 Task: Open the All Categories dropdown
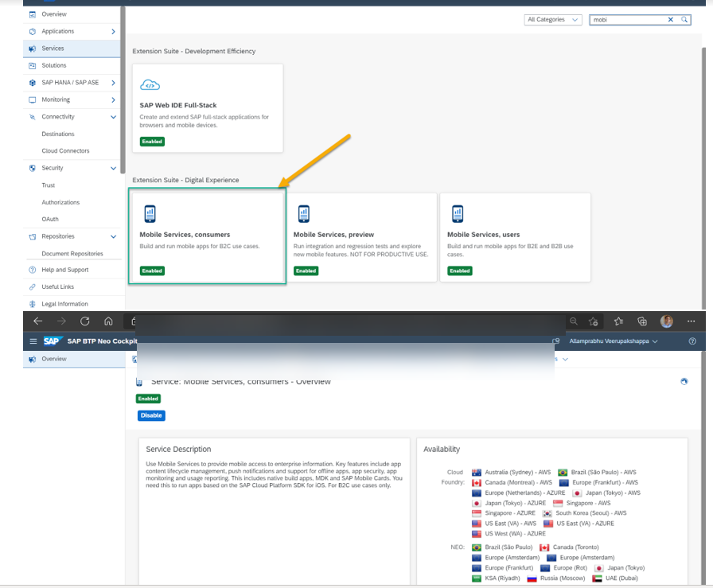point(553,20)
